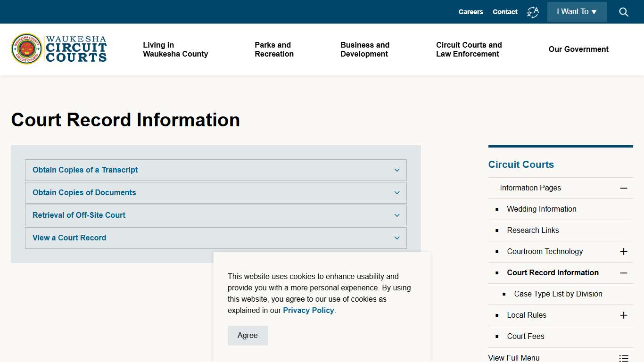Expand the Retrieval of Off-Site Court accordion
This screenshot has height=362, width=644.
coord(396,215)
